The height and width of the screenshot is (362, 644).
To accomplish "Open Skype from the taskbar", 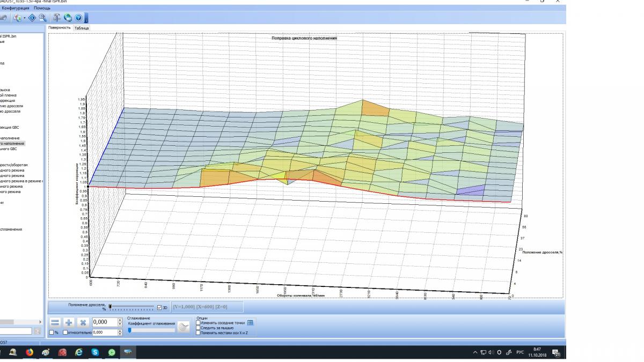I will pyautogui.click(x=95, y=352).
